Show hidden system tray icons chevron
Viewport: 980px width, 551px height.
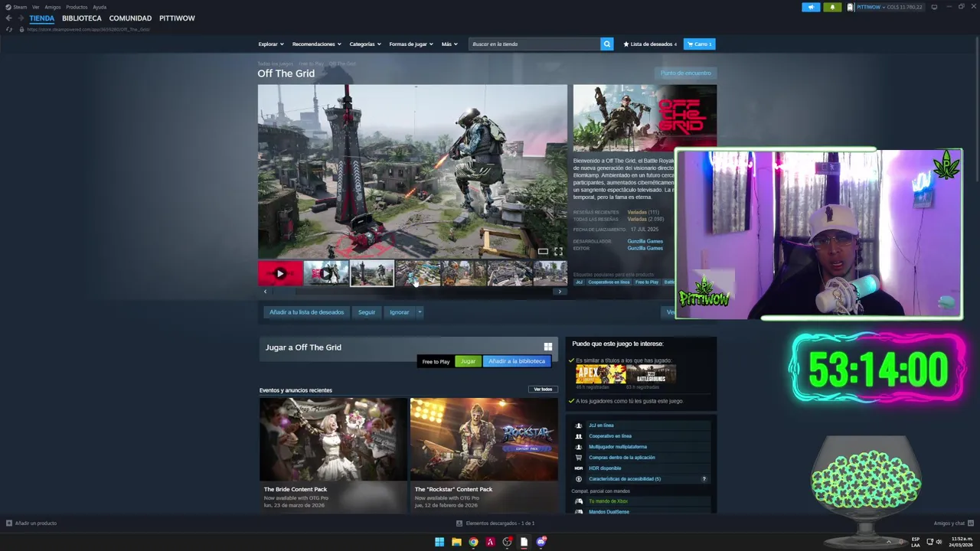tap(889, 542)
